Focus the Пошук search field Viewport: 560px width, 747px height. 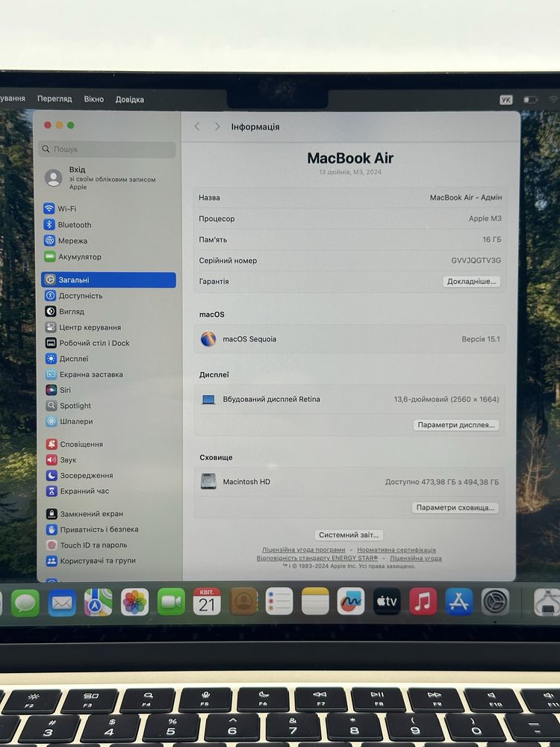tap(107, 149)
